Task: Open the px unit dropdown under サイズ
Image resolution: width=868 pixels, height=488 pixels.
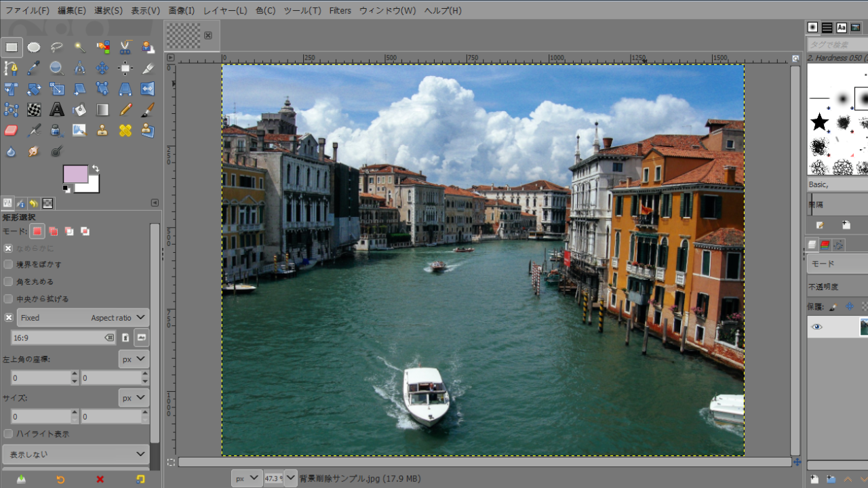Action: tap(133, 398)
